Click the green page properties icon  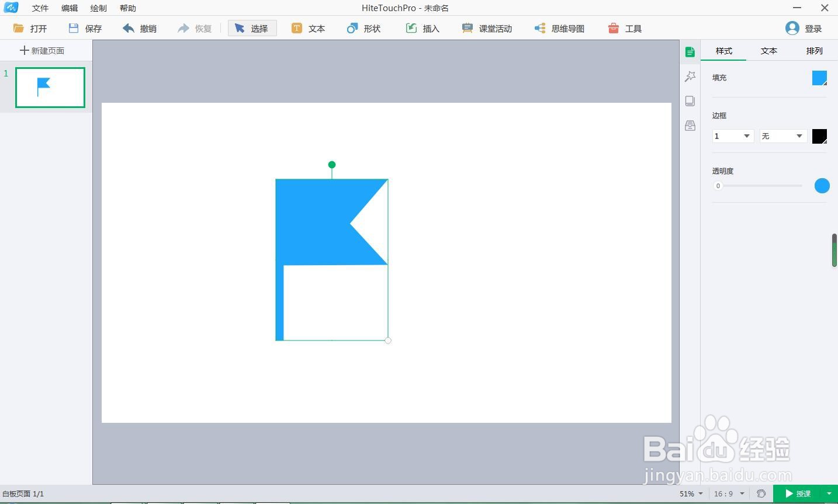690,51
